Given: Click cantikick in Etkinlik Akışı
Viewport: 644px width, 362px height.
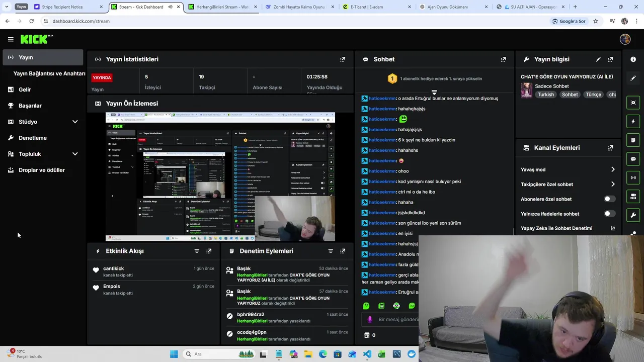Looking at the screenshot, I should pyautogui.click(x=113, y=268).
